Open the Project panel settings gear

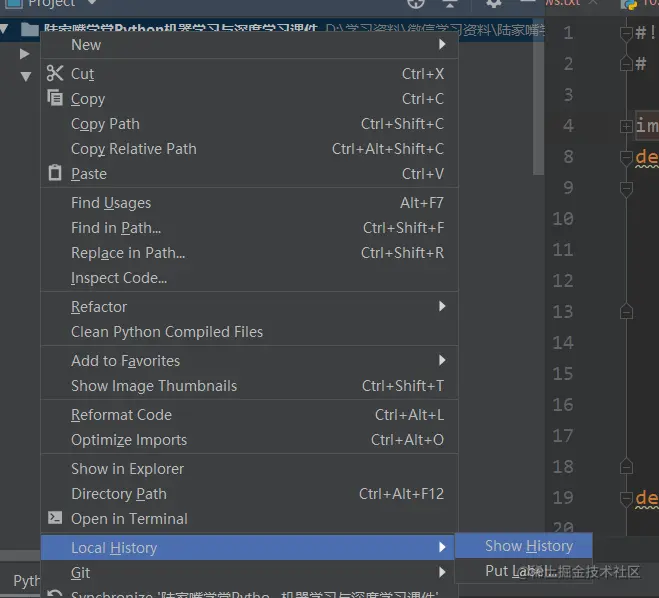tap(493, 3)
